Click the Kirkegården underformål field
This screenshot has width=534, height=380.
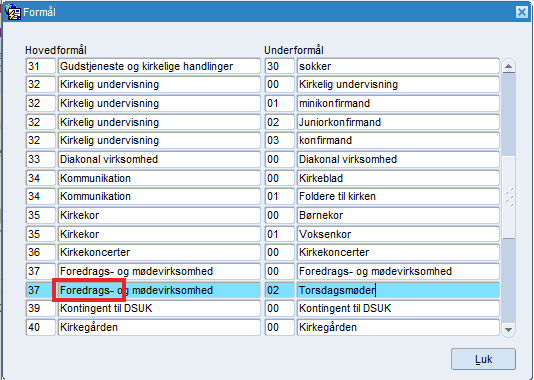pos(398,328)
